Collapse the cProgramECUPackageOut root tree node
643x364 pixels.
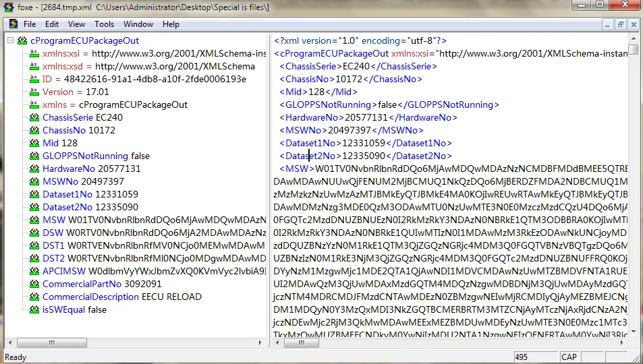(x=11, y=40)
